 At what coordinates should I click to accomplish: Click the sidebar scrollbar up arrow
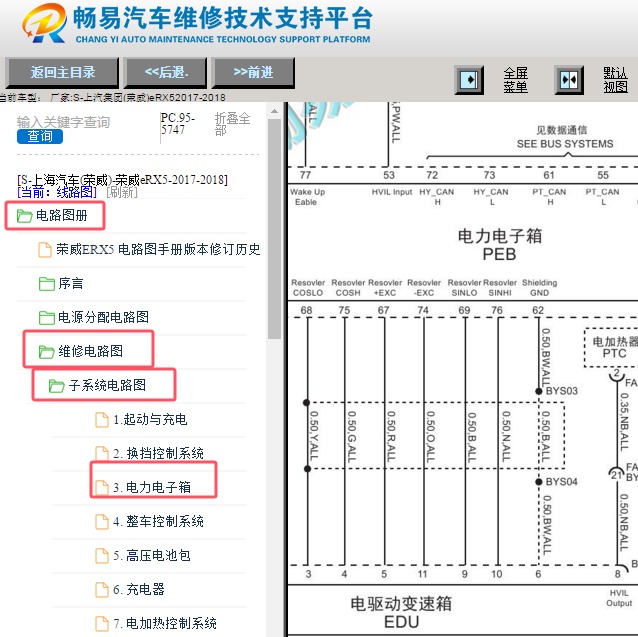point(275,111)
